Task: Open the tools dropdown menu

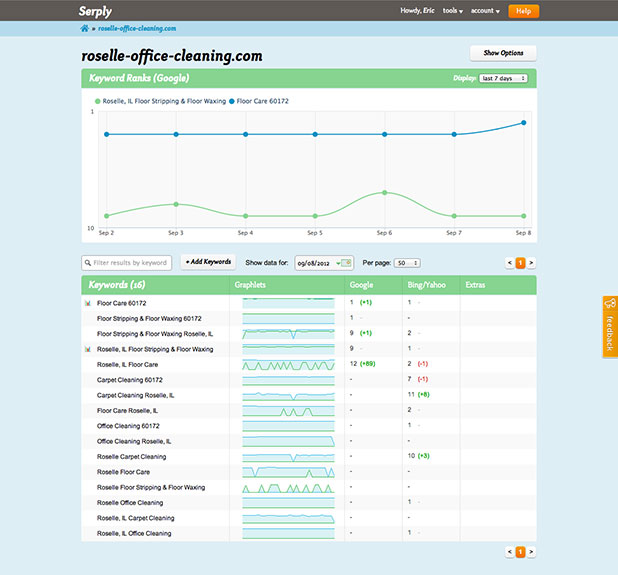Action: coord(452,11)
